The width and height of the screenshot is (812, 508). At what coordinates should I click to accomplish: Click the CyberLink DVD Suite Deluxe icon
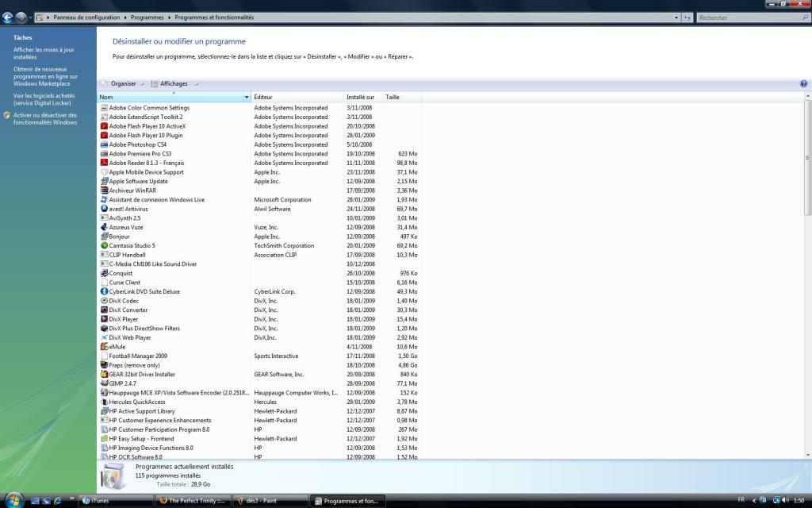pos(104,291)
